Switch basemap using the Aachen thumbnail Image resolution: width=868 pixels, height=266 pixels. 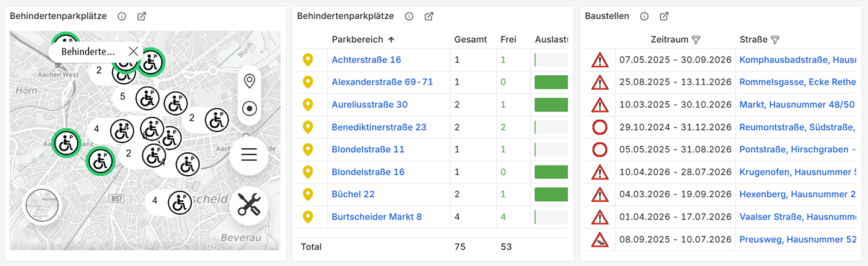42,205
